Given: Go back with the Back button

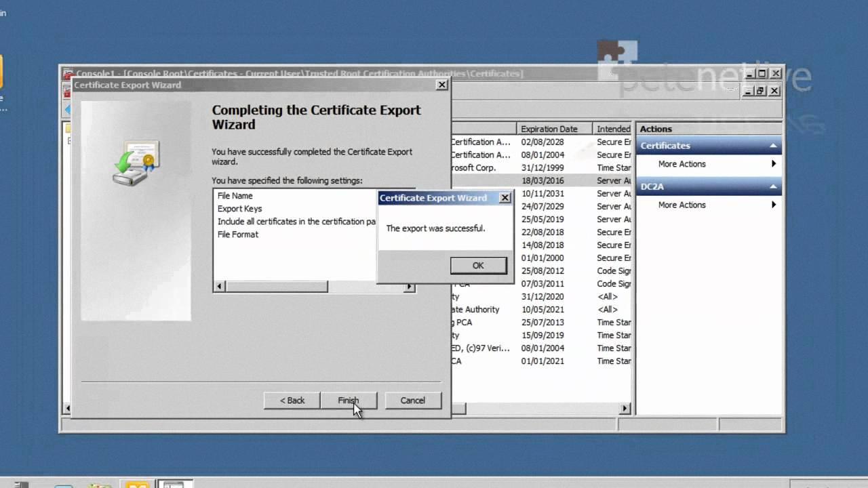Looking at the screenshot, I should point(292,401).
